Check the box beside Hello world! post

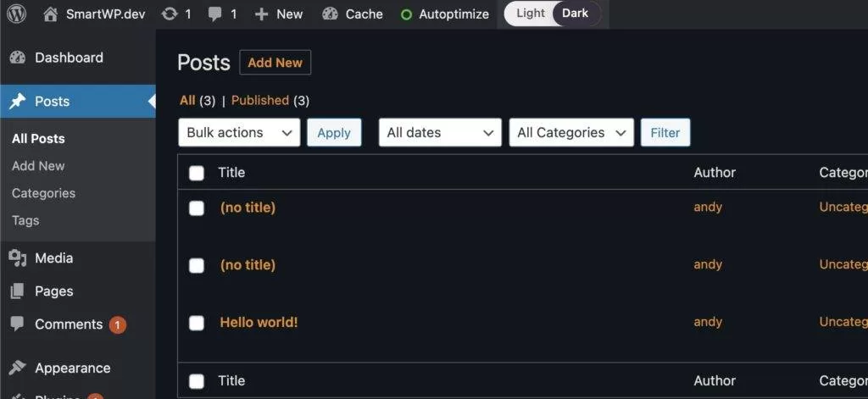pyautogui.click(x=197, y=323)
